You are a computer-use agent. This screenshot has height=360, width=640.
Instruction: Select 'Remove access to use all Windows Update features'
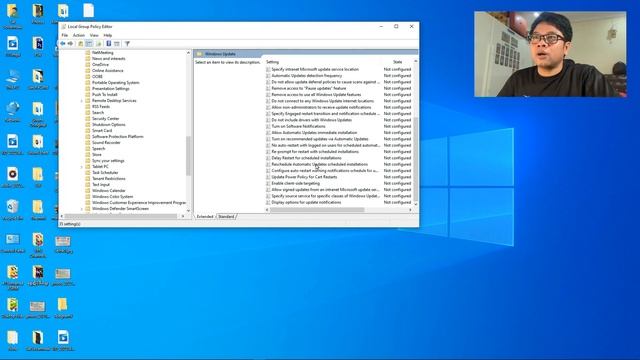[x=316, y=94]
